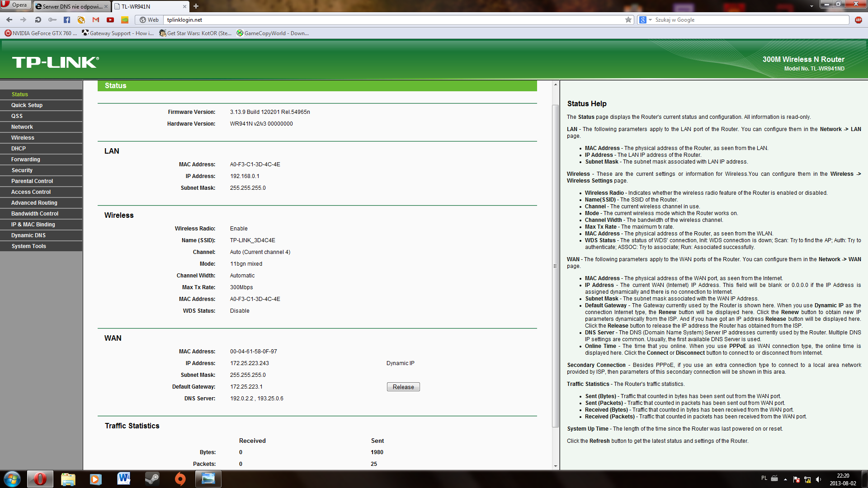868x488 pixels.
Task: Open the GameCopyWorld bookmark
Action: [x=273, y=33]
